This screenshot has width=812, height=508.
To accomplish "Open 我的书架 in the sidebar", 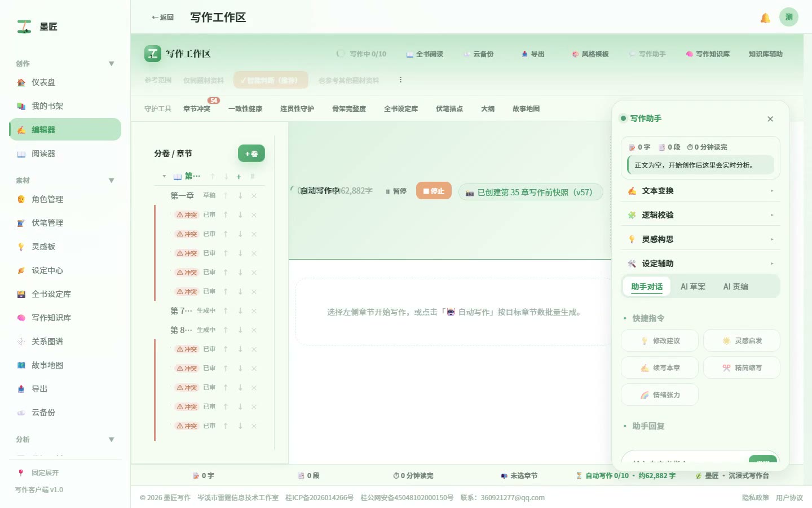I will pyautogui.click(x=65, y=106).
